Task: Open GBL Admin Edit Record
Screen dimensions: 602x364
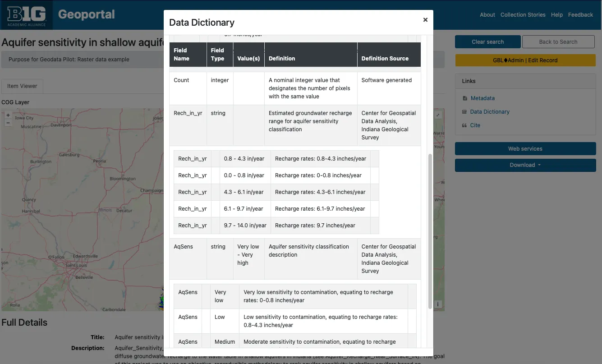Action: pos(525,60)
